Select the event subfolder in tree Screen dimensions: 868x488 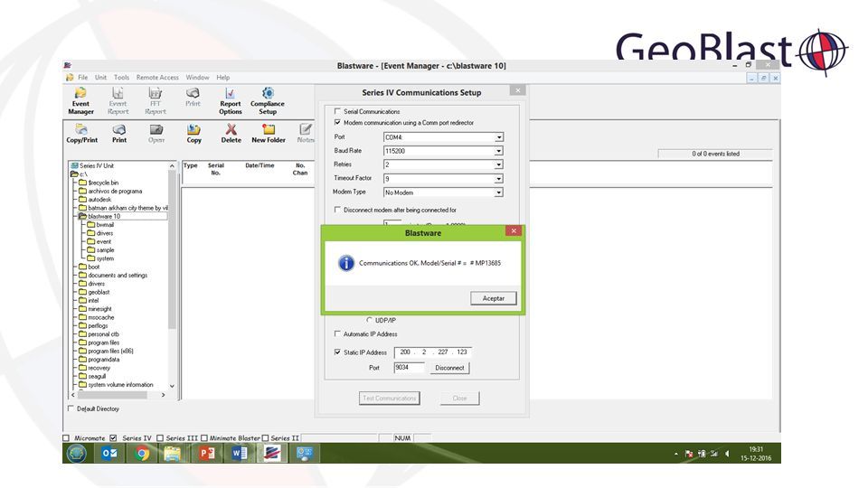[103, 242]
